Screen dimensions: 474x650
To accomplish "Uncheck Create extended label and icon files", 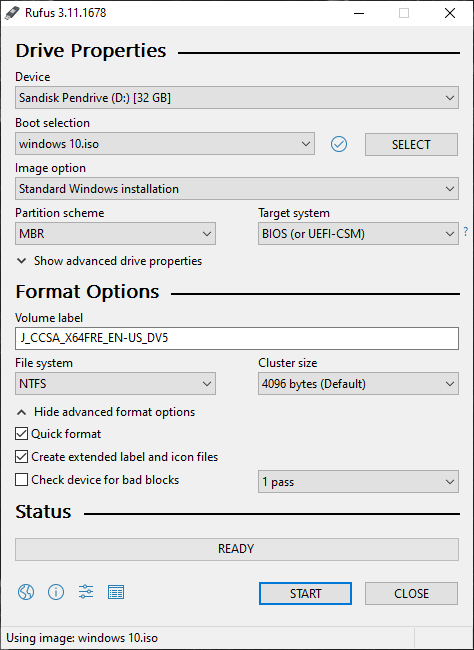I will click(21, 456).
